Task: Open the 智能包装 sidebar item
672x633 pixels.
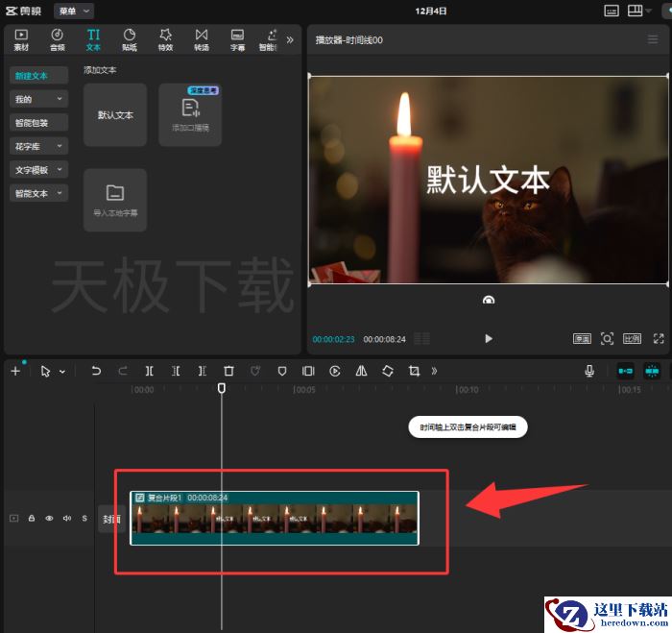Action: [x=38, y=123]
